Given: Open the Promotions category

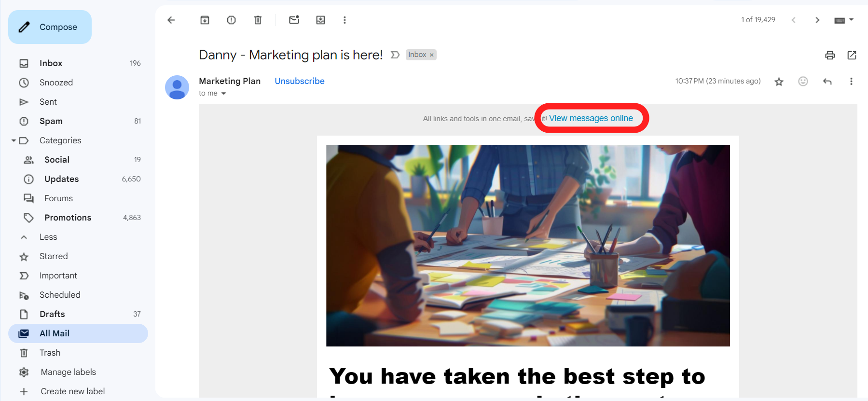Looking at the screenshot, I should [68, 218].
